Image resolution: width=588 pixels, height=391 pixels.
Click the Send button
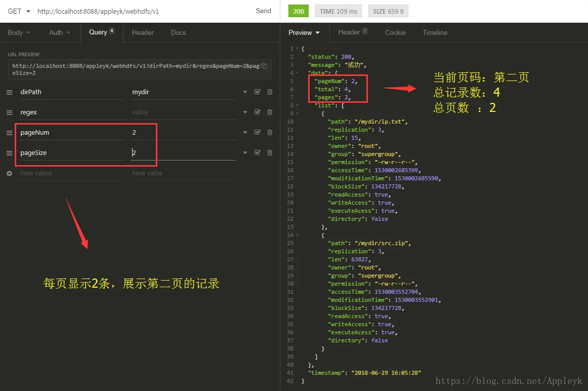(263, 11)
